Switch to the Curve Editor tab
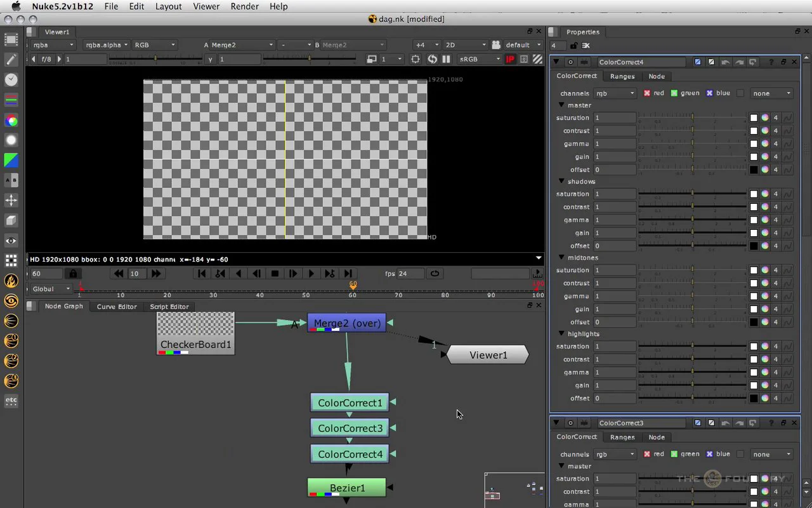 click(117, 307)
